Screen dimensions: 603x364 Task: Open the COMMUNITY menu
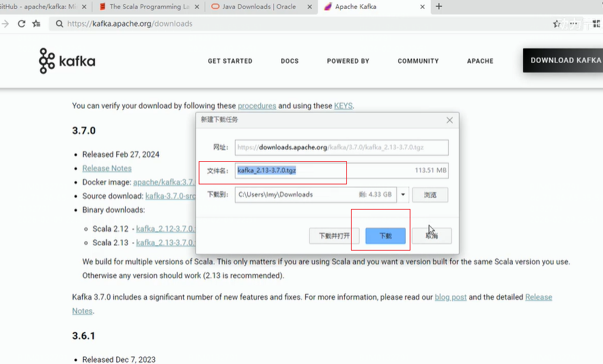418,61
